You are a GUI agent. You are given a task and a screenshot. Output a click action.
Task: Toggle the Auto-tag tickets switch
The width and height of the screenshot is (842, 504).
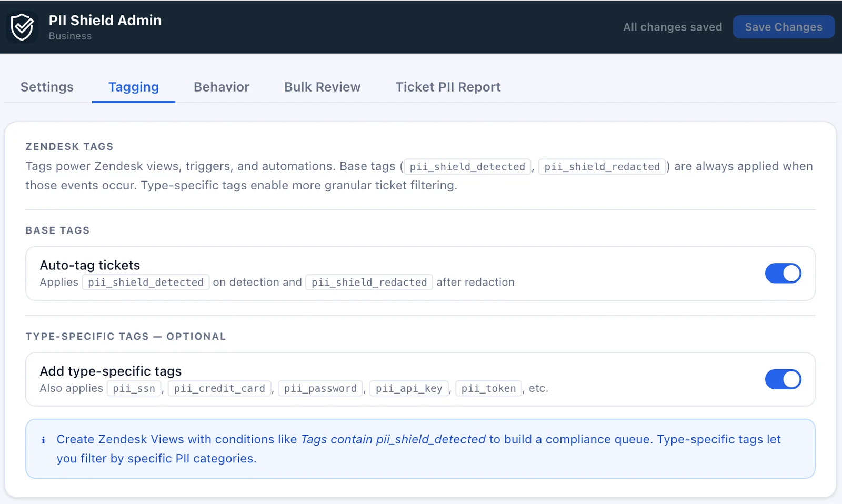pyautogui.click(x=783, y=274)
